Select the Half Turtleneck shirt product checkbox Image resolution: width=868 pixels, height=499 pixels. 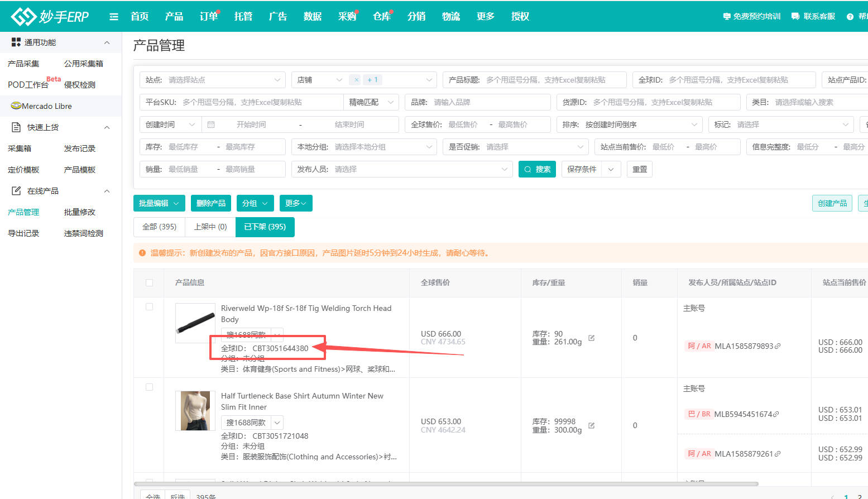[149, 387]
